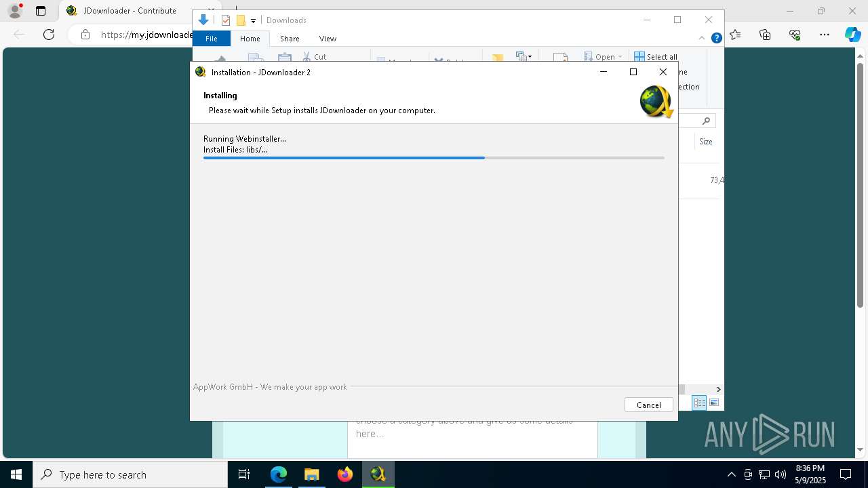Screen dimensions: 868x488
Task: Open Firefox from the taskbar
Action: click(345, 474)
